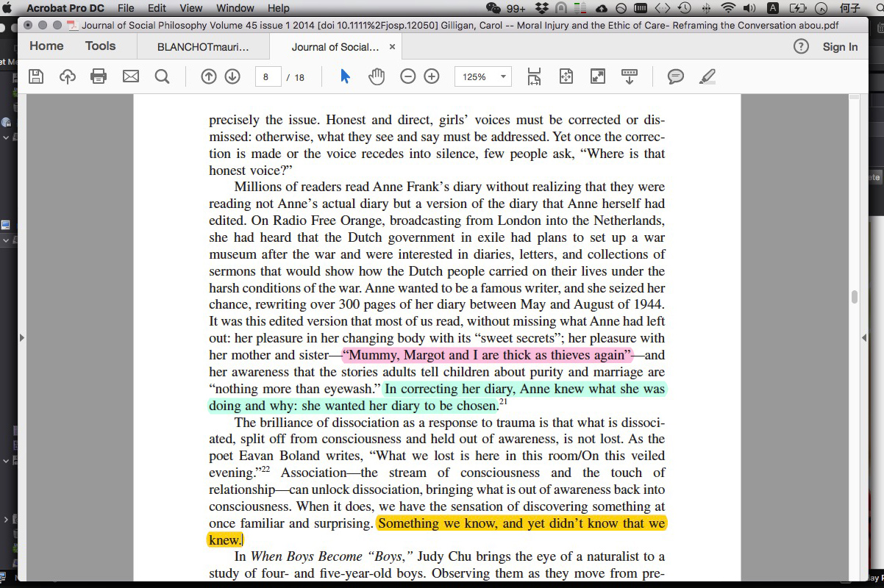Open the Window menu
884x588 pixels.
[235, 8]
